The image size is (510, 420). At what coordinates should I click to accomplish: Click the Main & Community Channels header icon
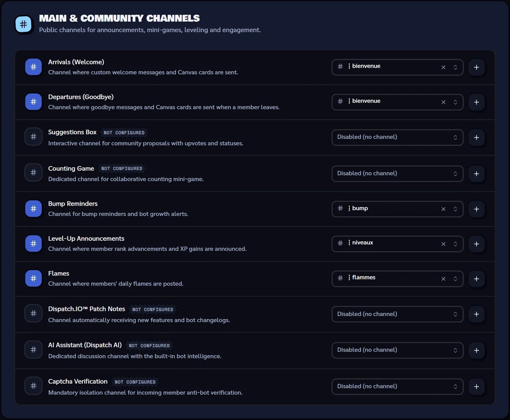(23, 24)
